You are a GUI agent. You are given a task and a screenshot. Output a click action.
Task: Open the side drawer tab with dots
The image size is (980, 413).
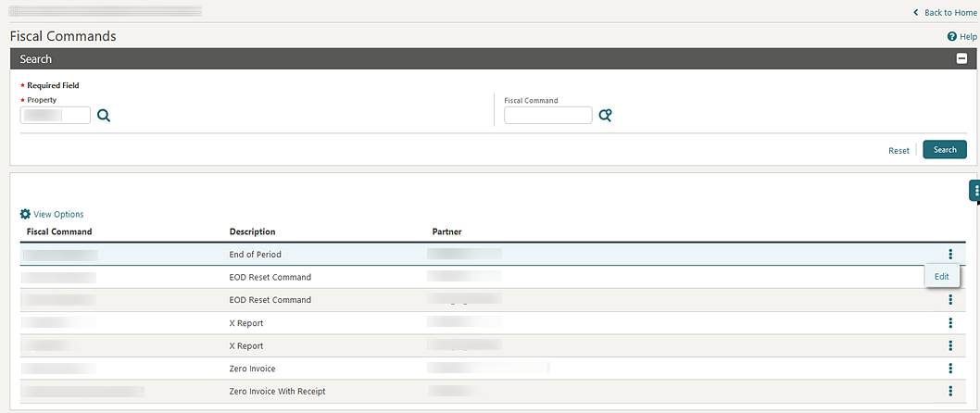click(975, 191)
